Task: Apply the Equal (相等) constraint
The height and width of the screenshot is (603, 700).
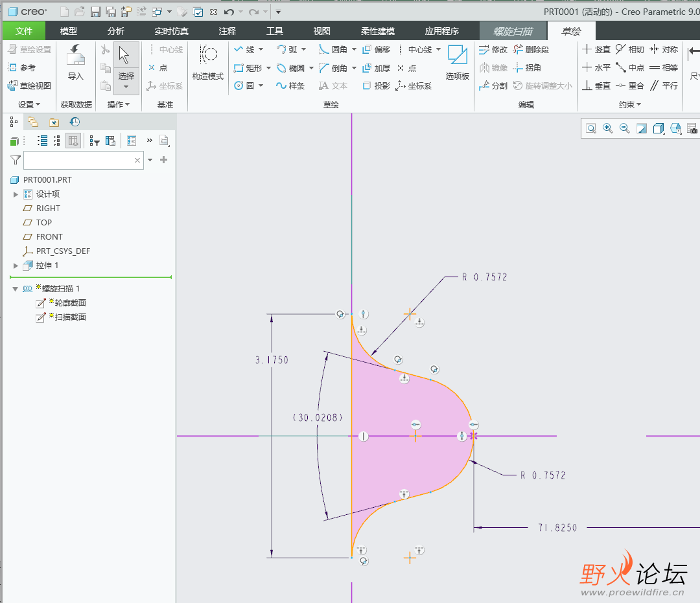Action: [664, 68]
